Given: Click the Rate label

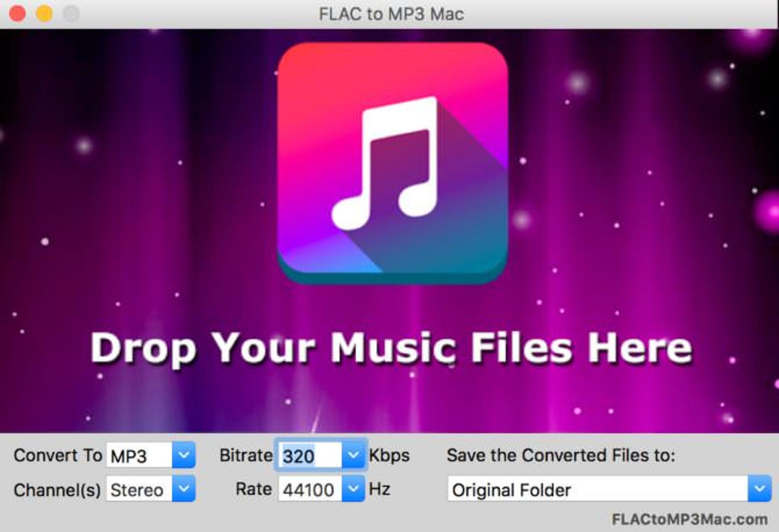Looking at the screenshot, I should coord(254,489).
